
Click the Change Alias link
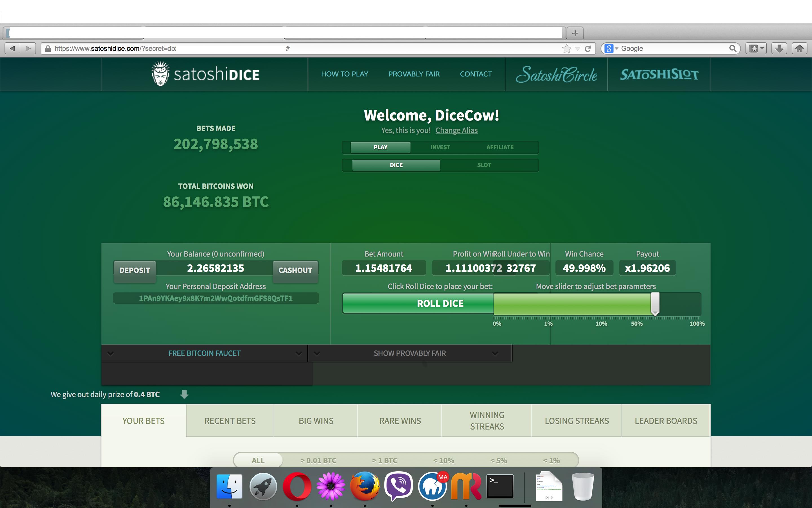click(456, 130)
